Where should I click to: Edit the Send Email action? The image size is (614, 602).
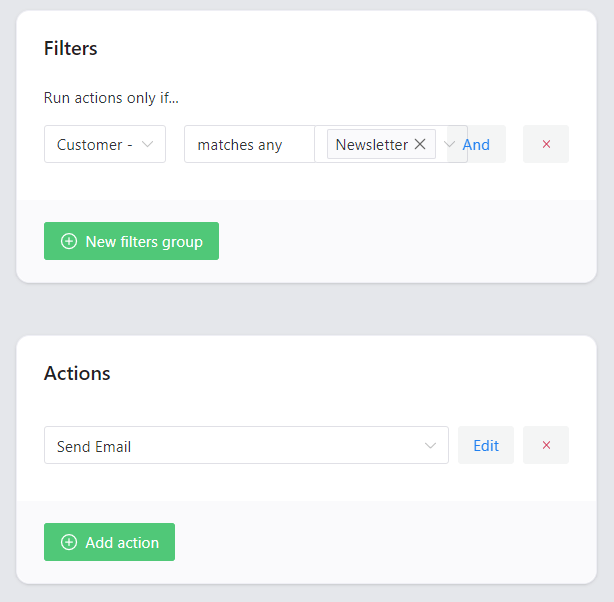coord(486,445)
